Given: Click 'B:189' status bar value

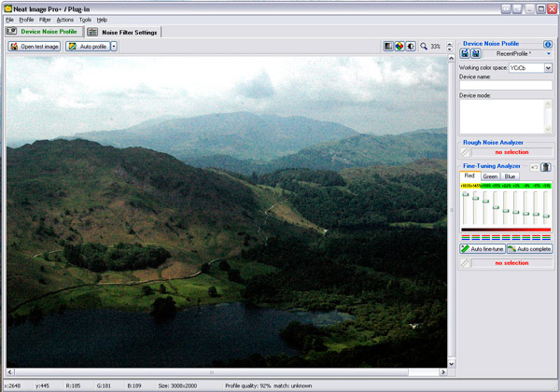Looking at the screenshot, I should [134, 385].
